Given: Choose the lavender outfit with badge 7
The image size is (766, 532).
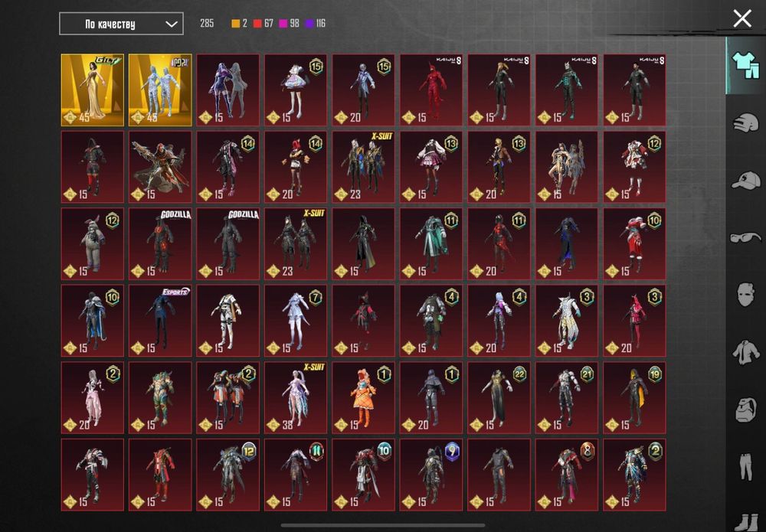Looking at the screenshot, I should [296, 321].
